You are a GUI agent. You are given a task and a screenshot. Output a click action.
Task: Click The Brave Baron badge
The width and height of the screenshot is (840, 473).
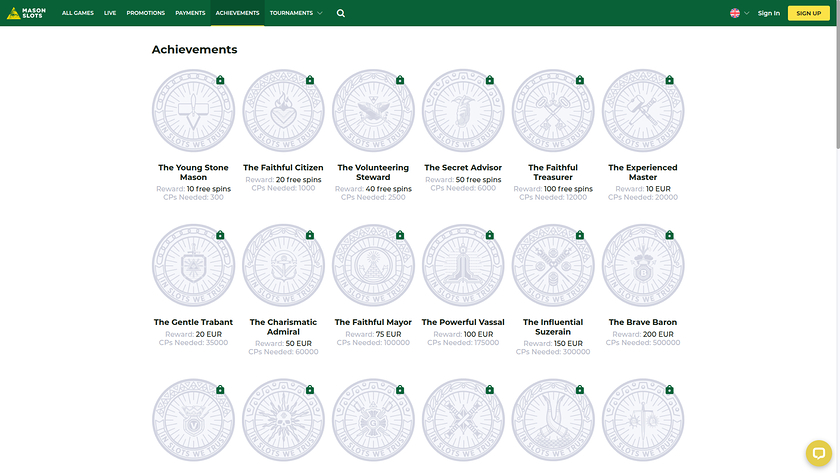(x=643, y=265)
